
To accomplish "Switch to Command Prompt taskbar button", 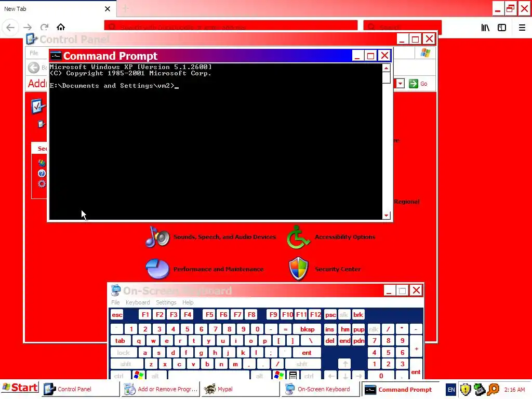I will click(x=401, y=390).
